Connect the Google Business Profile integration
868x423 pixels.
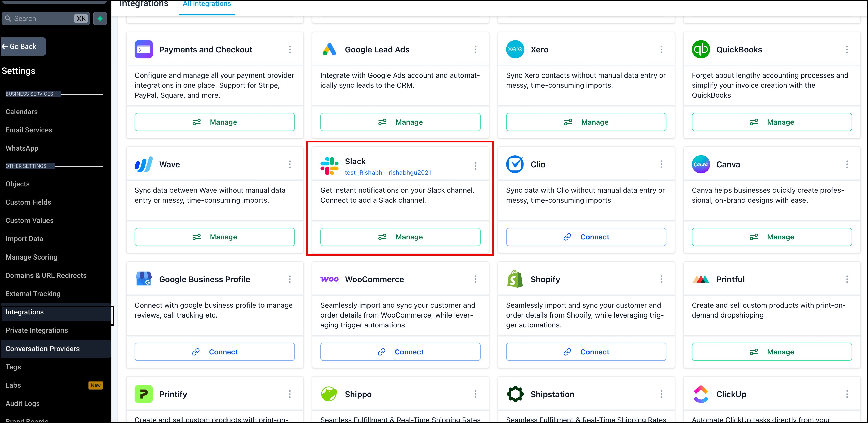[x=215, y=352]
